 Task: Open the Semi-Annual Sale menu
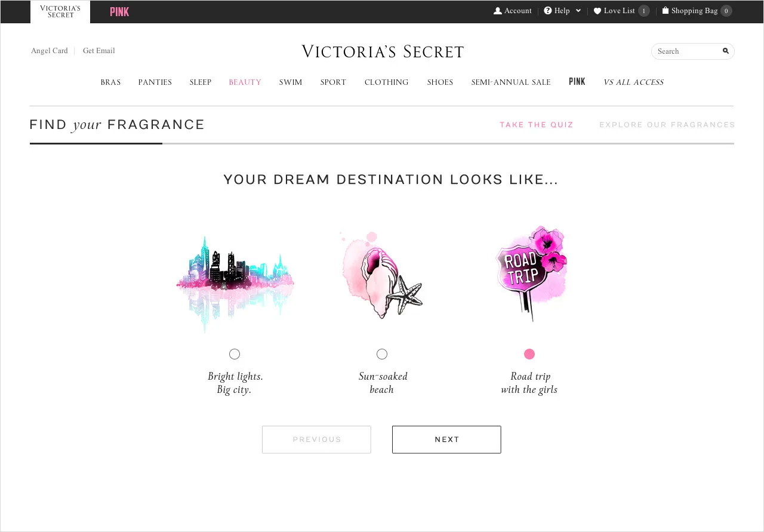click(511, 82)
